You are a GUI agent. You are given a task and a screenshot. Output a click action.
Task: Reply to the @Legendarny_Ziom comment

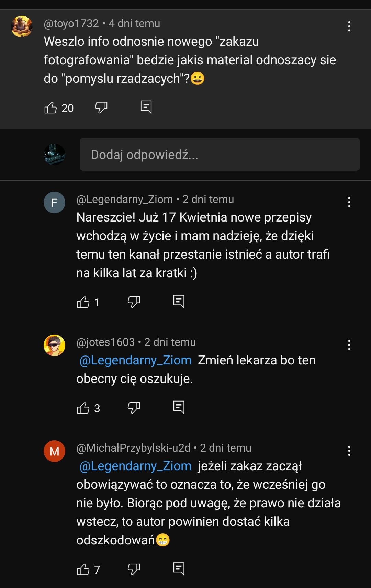[179, 302]
